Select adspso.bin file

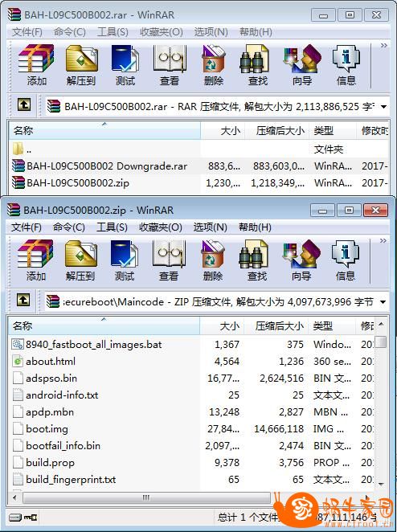(x=192, y=379)
